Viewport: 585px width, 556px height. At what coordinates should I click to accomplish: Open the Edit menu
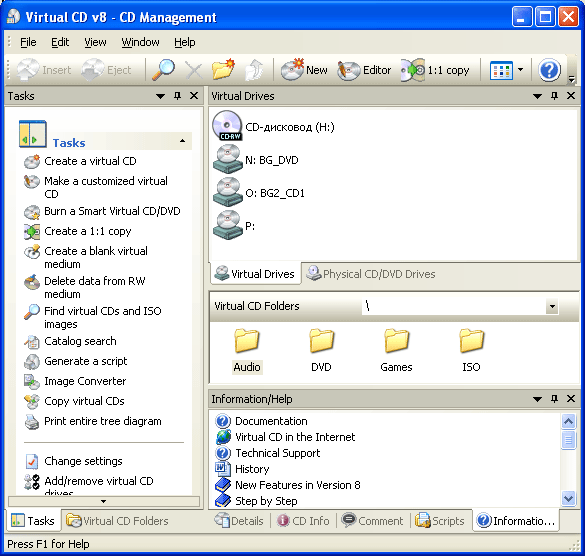pyautogui.click(x=60, y=42)
